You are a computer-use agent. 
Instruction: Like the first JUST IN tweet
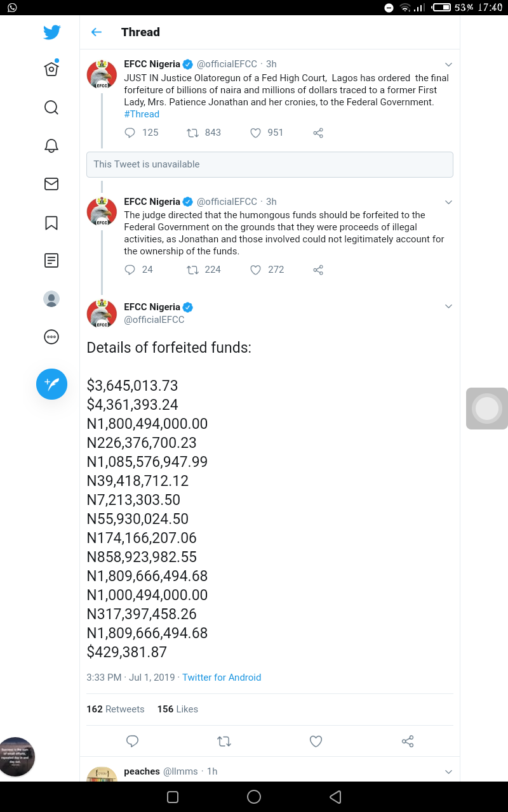[256, 133]
